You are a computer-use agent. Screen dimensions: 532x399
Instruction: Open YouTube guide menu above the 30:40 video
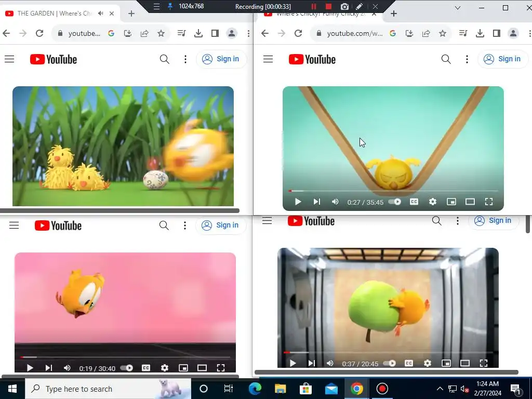(x=14, y=225)
